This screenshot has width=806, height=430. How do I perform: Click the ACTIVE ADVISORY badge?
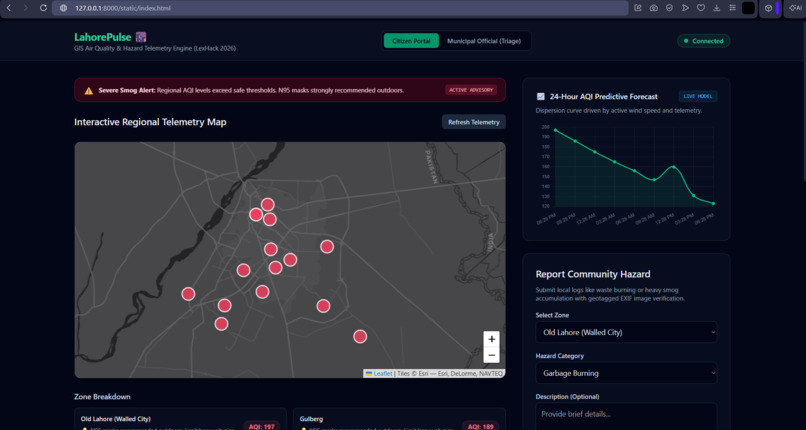(x=471, y=90)
